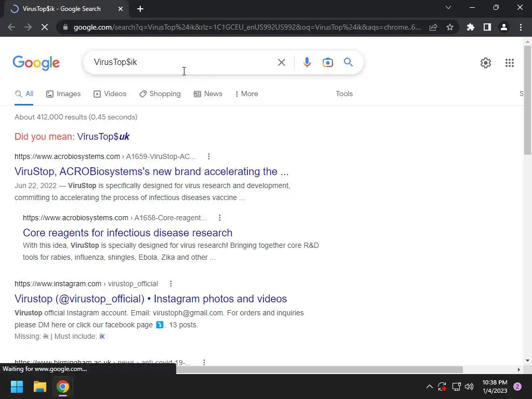Open options for A1659-ViruStop result
Viewport: 532px width, 399px height.
tap(209, 156)
